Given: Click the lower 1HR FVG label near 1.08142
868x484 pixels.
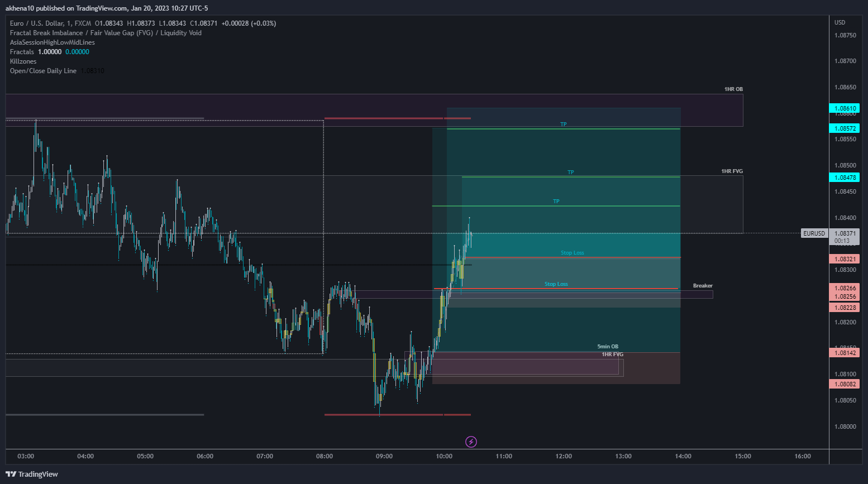Looking at the screenshot, I should click(x=612, y=354).
